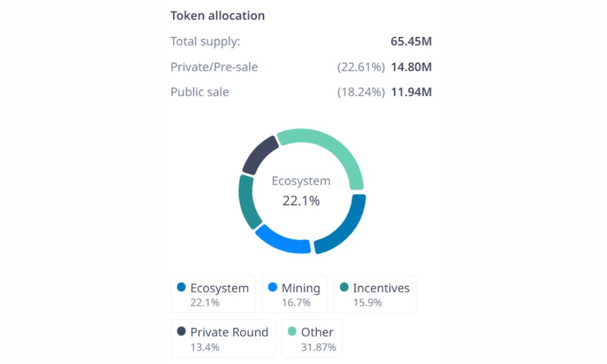Click the light green Other legend dot
607x364 pixels.
[x=292, y=332]
